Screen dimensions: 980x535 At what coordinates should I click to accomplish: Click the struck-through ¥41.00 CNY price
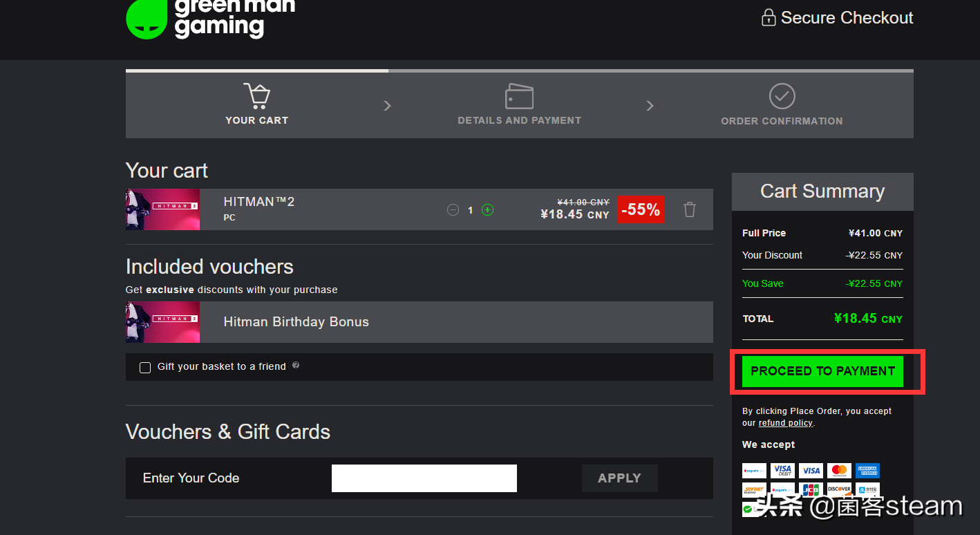point(583,203)
